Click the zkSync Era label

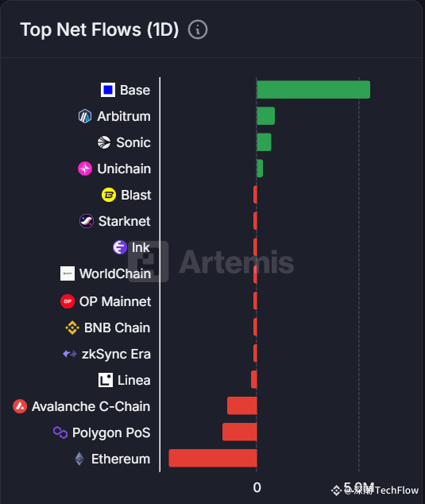(x=116, y=354)
